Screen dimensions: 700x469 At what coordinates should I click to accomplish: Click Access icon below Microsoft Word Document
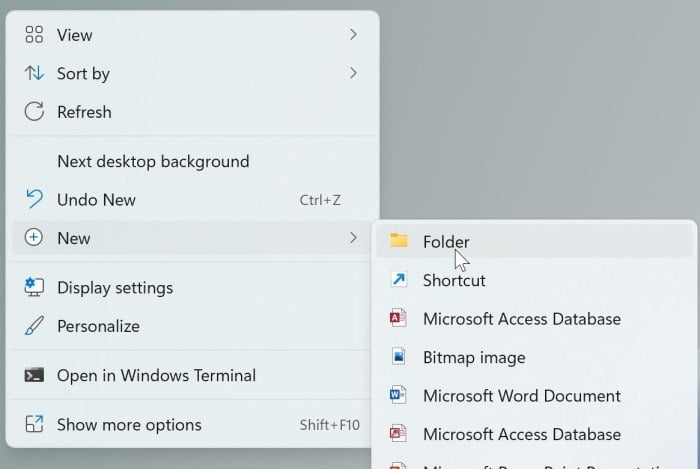point(398,434)
